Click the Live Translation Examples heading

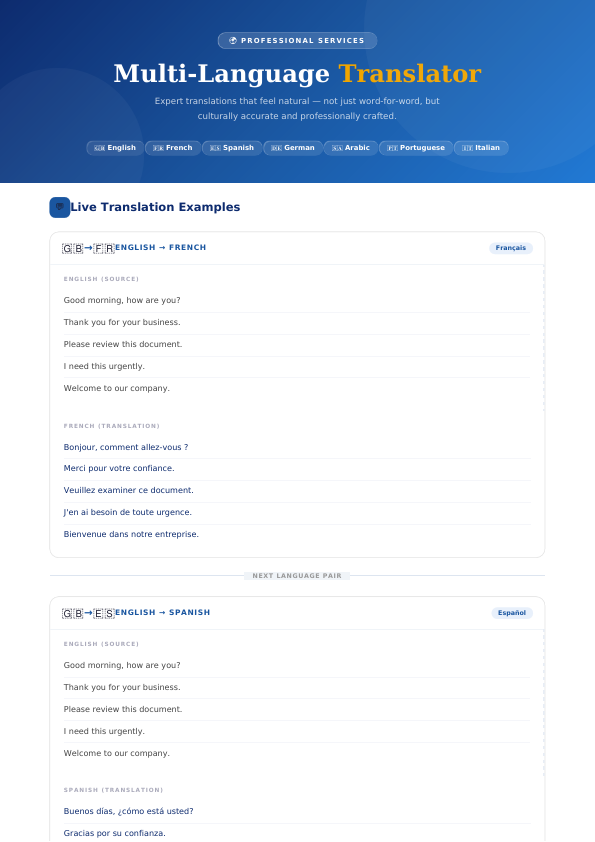pos(155,207)
